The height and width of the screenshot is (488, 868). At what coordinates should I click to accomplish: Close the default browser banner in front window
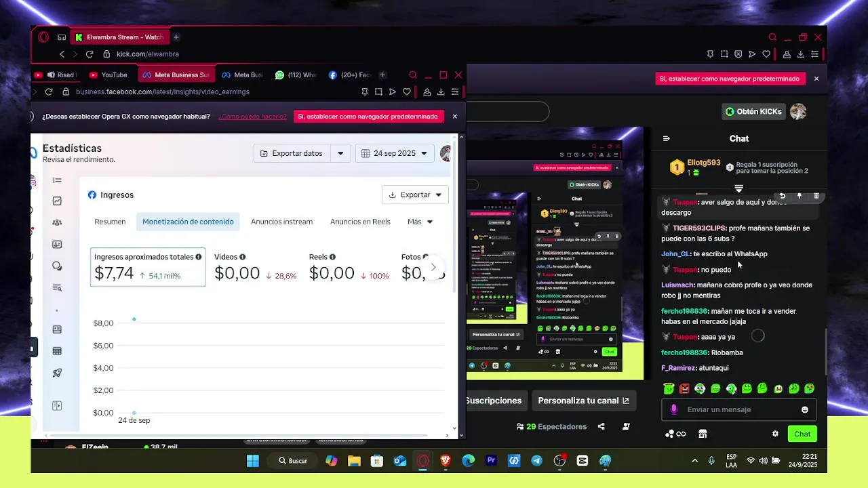click(455, 117)
